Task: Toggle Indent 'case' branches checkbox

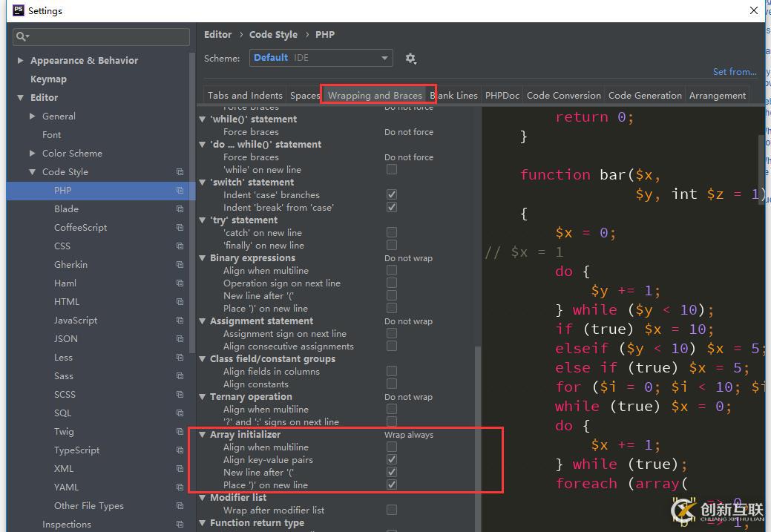Action: 392,195
